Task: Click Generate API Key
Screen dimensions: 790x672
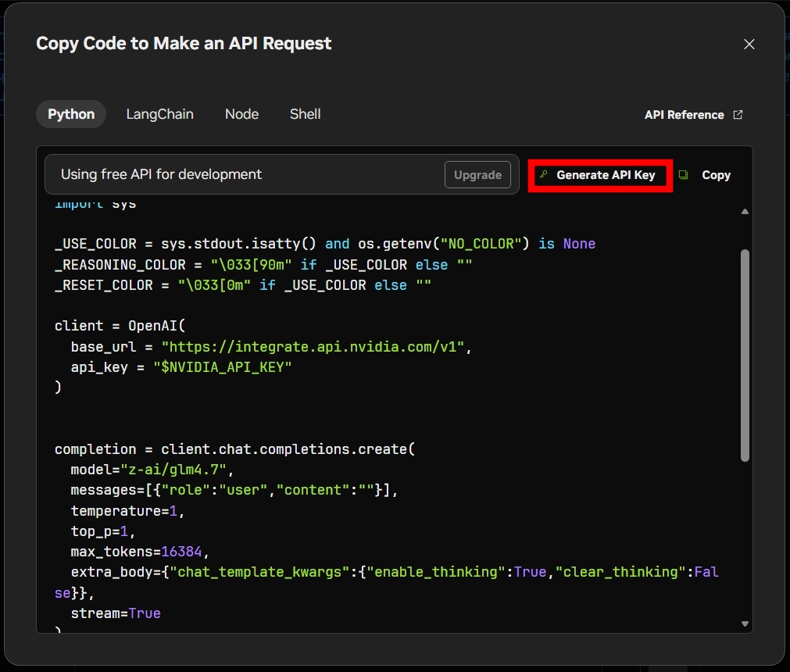Action: coord(600,175)
